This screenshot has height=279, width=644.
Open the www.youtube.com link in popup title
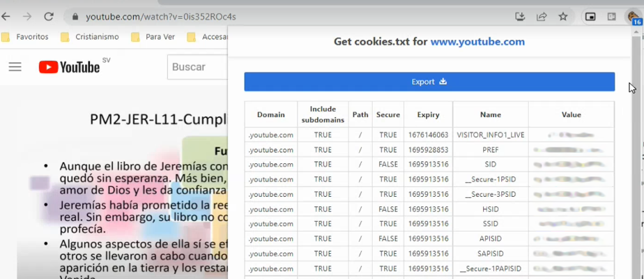tap(477, 41)
